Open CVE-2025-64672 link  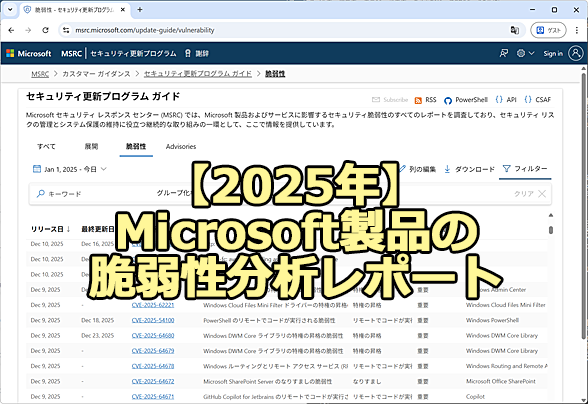[153, 381]
